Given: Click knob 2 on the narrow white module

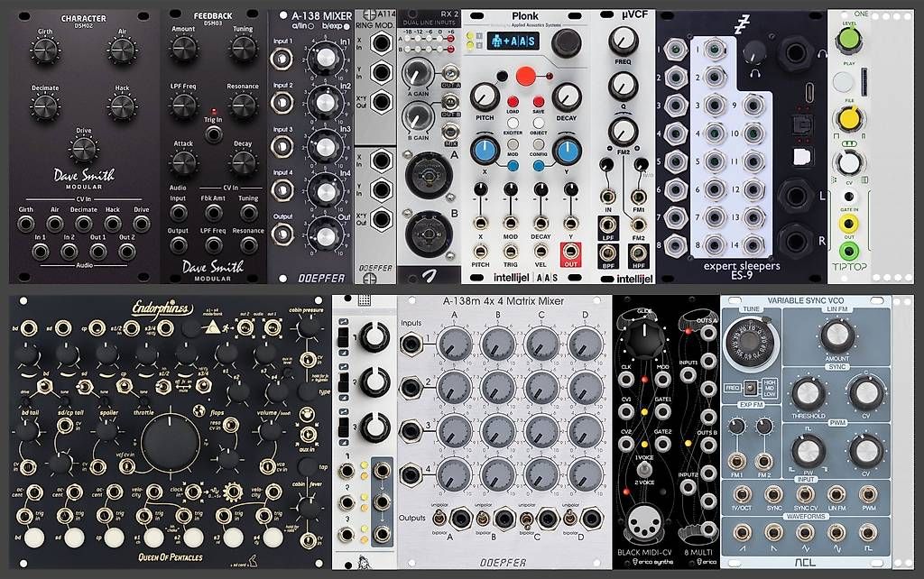Looking at the screenshot, I should pyautogui.click(x=374, y=381).
